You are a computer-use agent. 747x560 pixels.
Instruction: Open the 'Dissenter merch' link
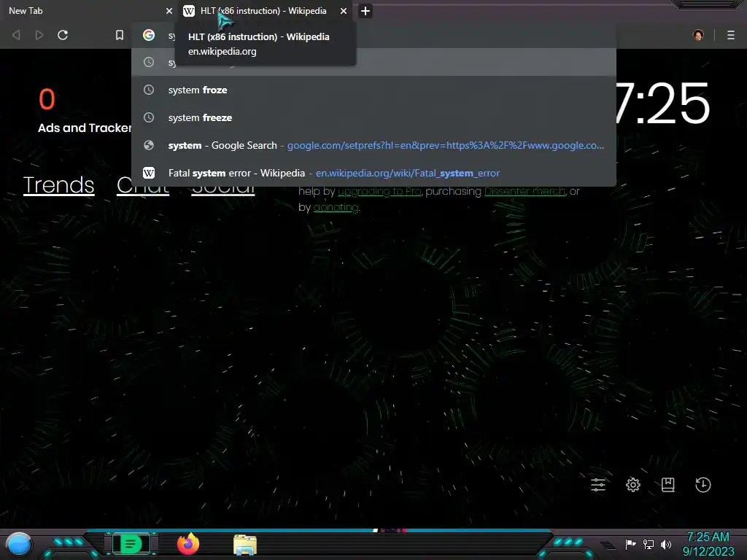[525, 192]
